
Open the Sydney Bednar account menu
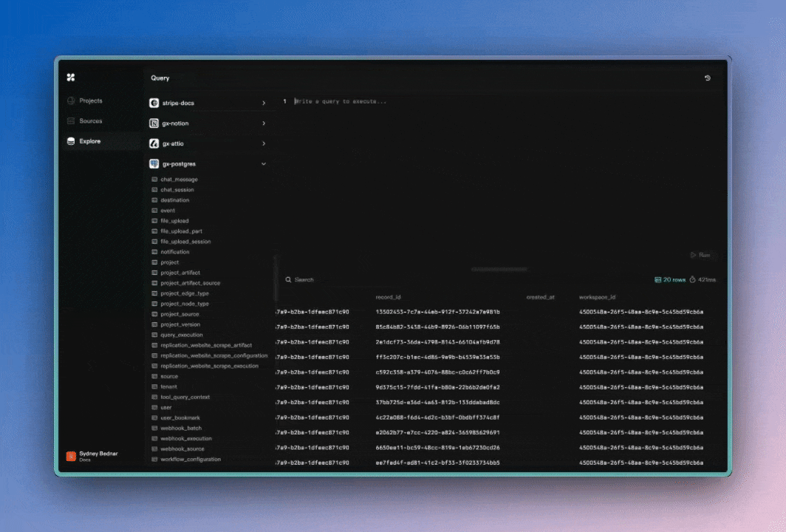[92, 456]
